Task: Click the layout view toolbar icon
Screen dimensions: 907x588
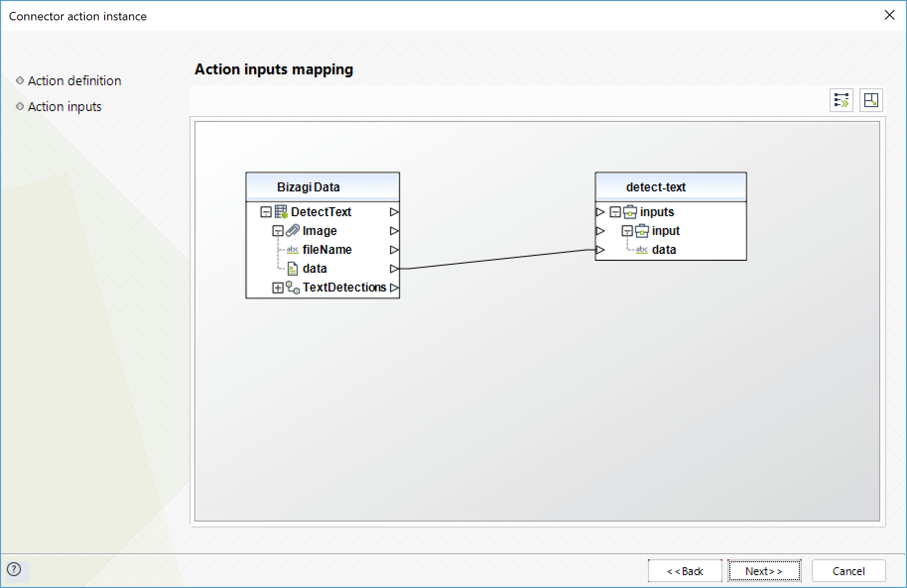Action: (x=871, y=100)
